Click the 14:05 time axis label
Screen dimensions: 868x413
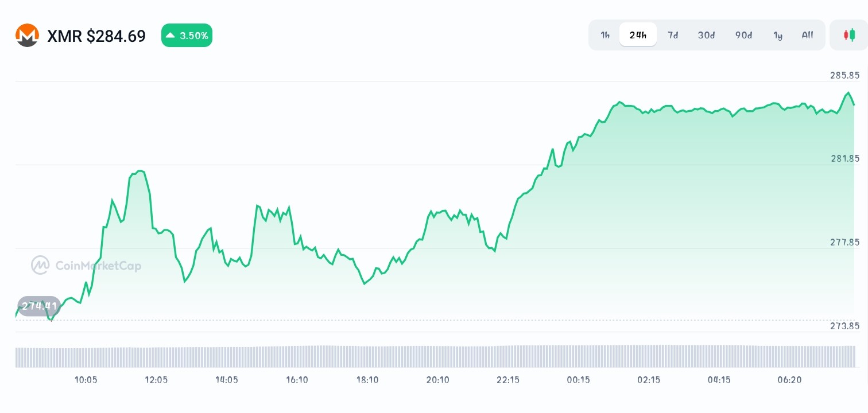tap(227, 380)
